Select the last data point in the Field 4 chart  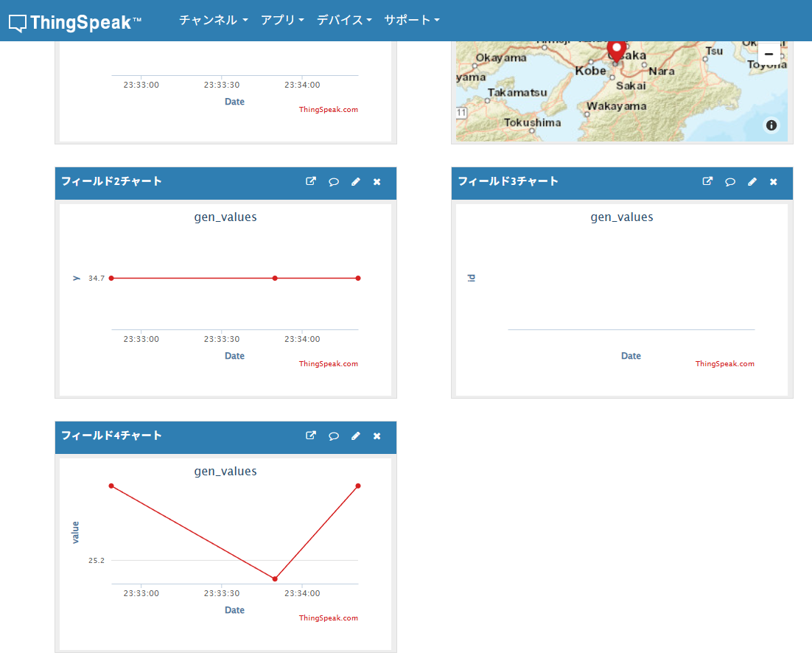[x=358, y=486]
